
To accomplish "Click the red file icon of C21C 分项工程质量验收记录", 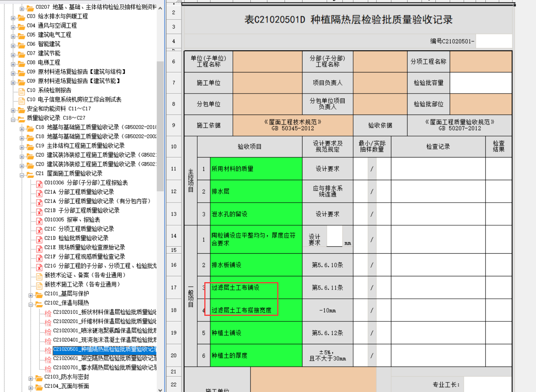I will pos(39,230).
